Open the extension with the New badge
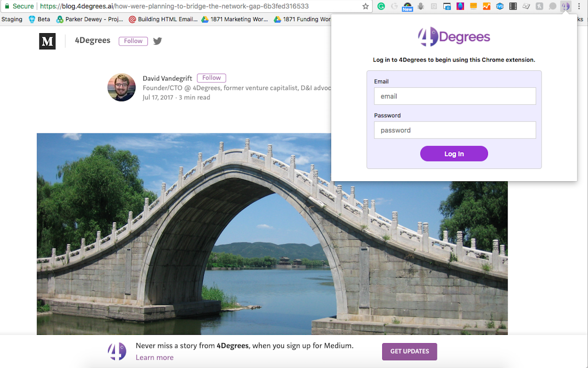This screenshot has width=588, height=368. 407,6
